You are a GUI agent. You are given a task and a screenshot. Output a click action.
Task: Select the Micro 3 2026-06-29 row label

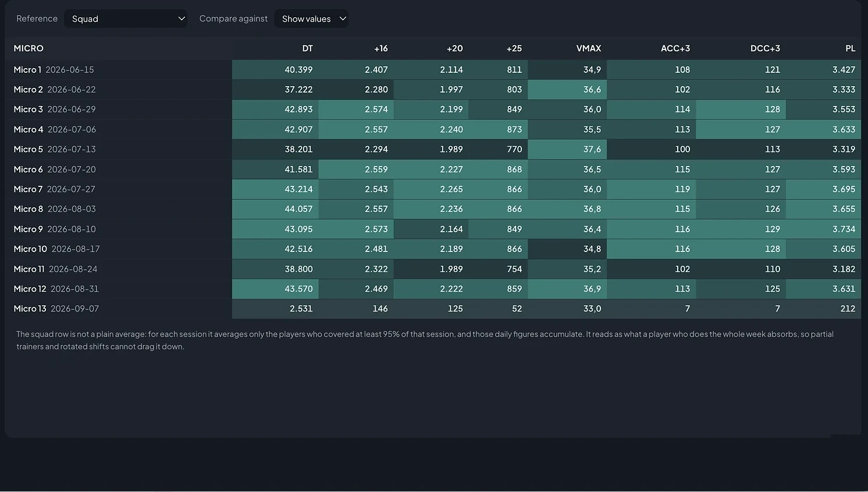coord(55,109)
